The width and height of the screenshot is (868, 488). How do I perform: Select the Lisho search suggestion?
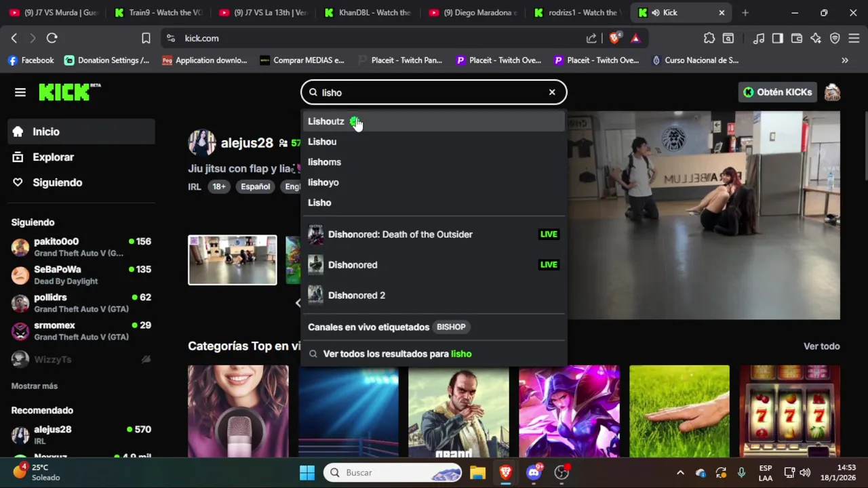pos(433,203)
